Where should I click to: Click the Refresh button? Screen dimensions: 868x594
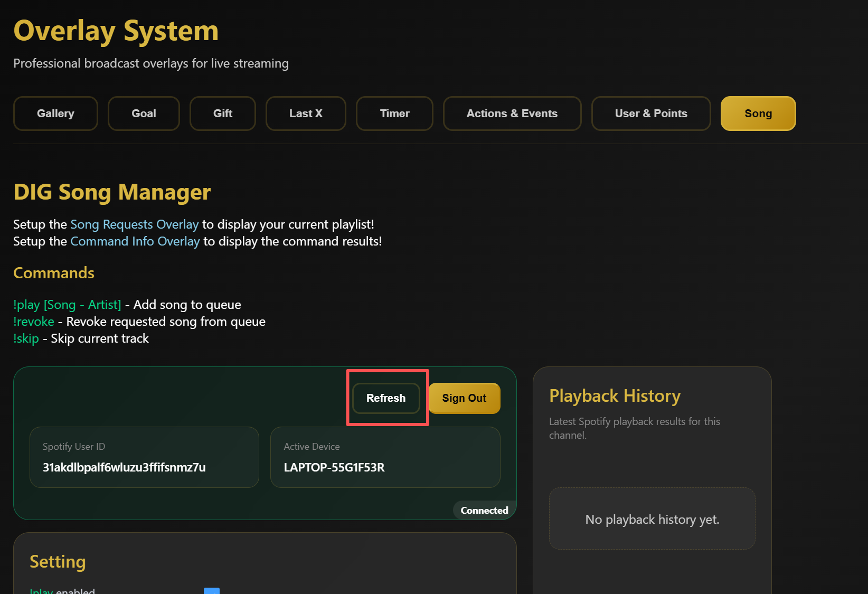click(x=386, y=398)
